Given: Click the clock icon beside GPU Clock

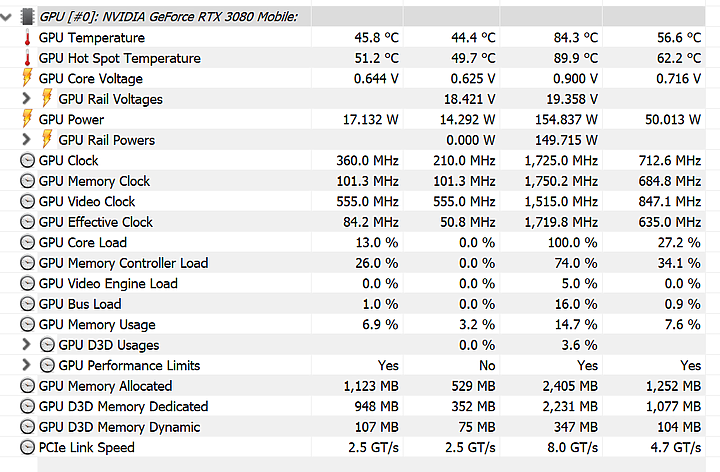Looking at the screenshot, I should pyautogui.click(x=27, y=161).
